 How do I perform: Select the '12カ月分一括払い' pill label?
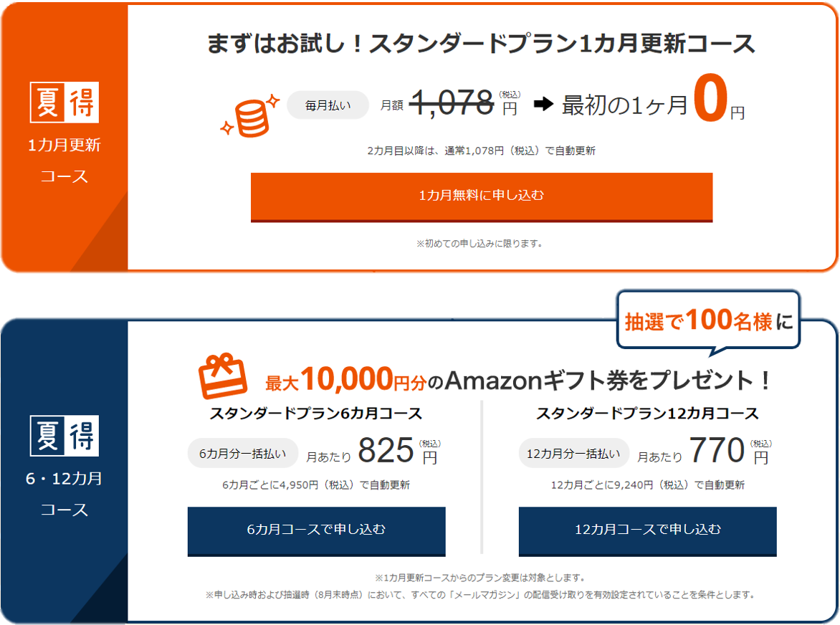tap(573, 453)
